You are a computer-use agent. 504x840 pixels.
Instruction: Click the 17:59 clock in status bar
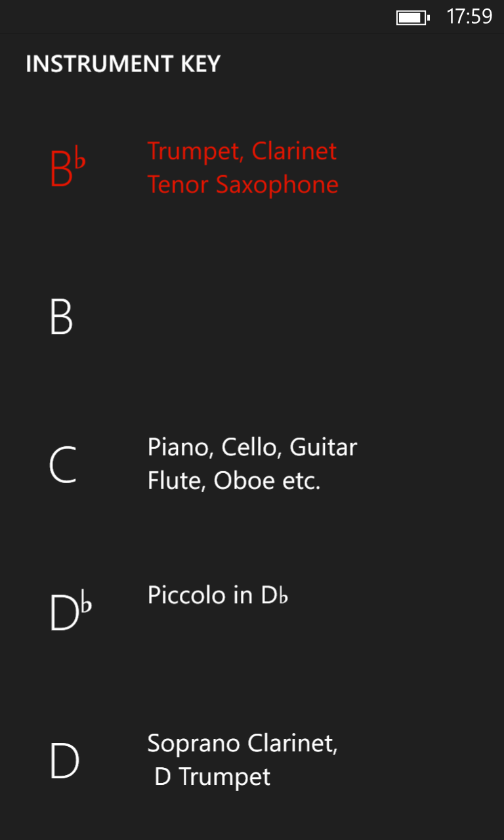pyautogui.click(x=469, y=17)
